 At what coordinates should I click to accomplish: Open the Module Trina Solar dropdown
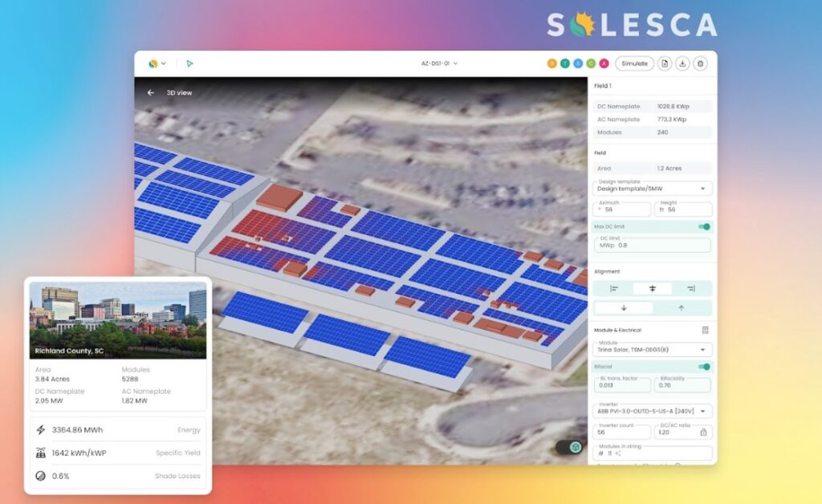(x=652, y=350)
